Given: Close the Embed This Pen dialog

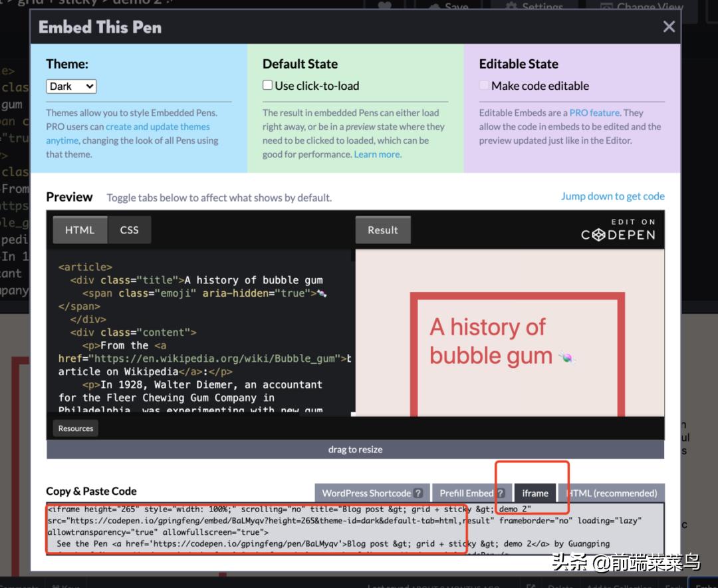Looking at the screenshot, I should click(669, 27).
